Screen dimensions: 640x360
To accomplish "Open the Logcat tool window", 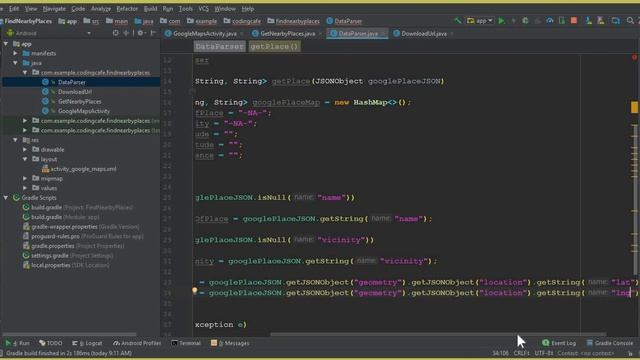I will tap(87, 343).
